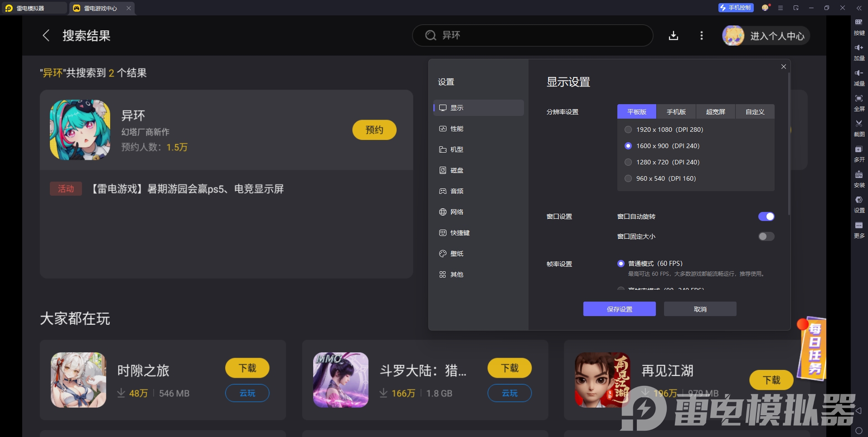
Task: Toggle 窗口自动旋转 switch
Action: tap(766, 216)
